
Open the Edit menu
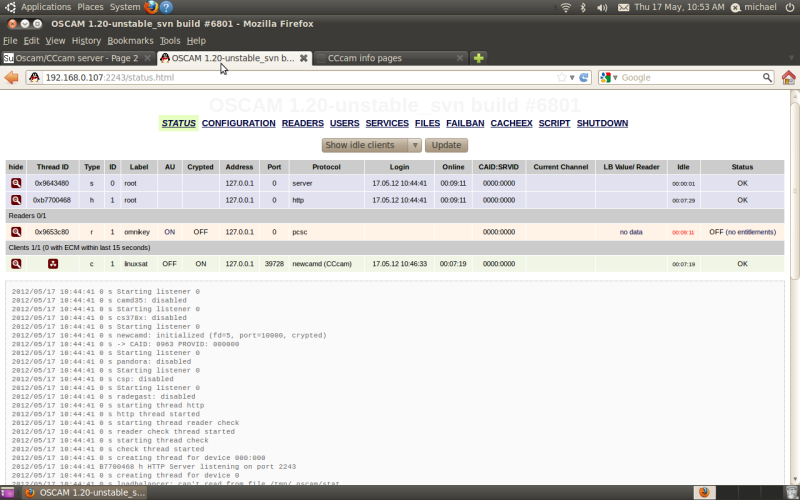tap(31, 41)
